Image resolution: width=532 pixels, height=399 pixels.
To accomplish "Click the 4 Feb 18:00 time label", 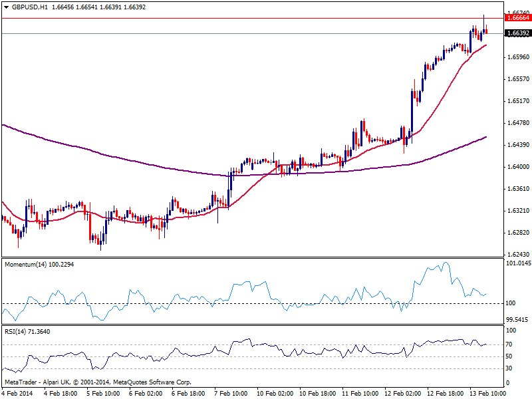I will click(61, 393).
